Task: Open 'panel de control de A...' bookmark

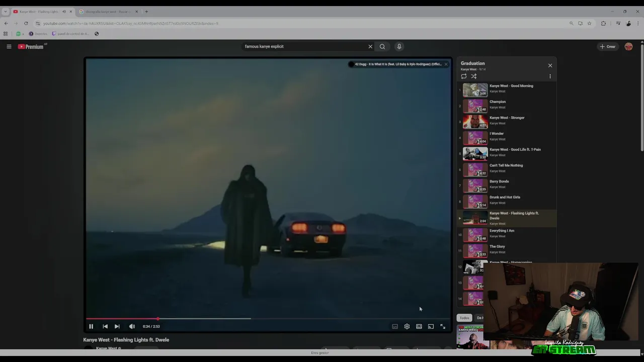Action: click(70, 34)
